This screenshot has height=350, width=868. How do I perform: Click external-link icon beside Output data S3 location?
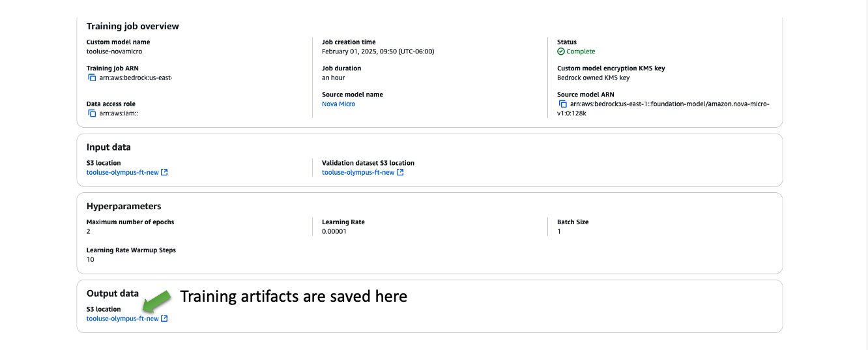point(164,319)
